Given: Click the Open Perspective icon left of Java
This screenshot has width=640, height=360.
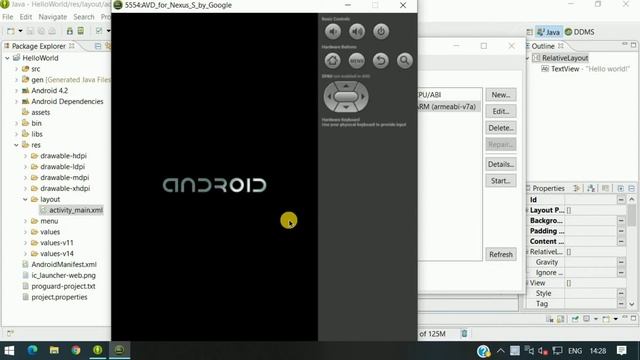Looking at the screenshot, I should point(529,32).
